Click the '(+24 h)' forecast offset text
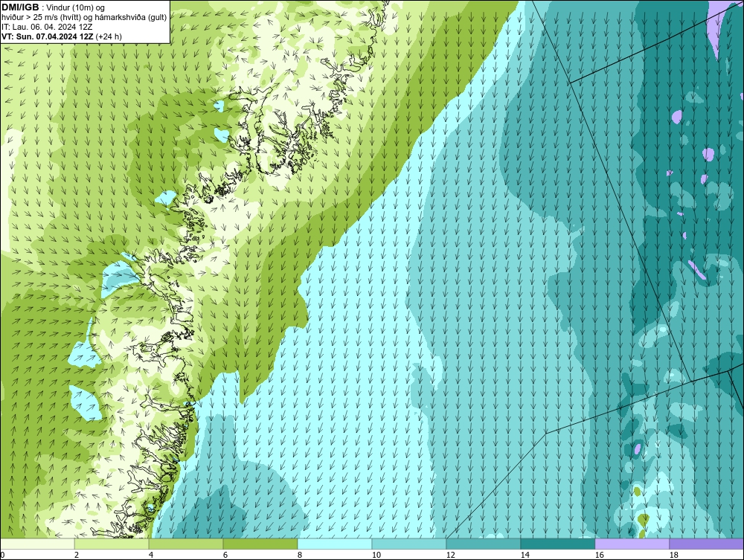Viewport: 744px width, 560px height. click(x=109, y=36)
